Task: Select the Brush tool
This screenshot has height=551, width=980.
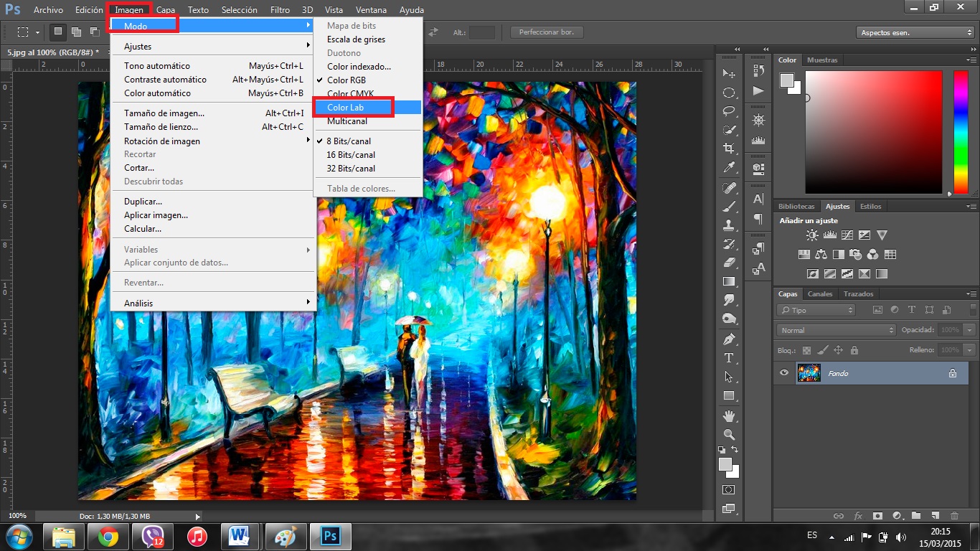Action: click(729, 207)
